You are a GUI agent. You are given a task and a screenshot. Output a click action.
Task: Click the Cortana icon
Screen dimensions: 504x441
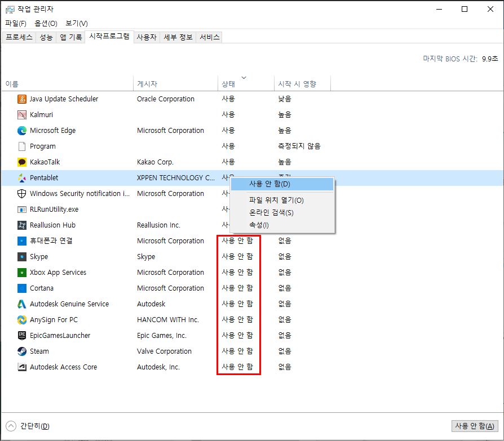(22, 288)
